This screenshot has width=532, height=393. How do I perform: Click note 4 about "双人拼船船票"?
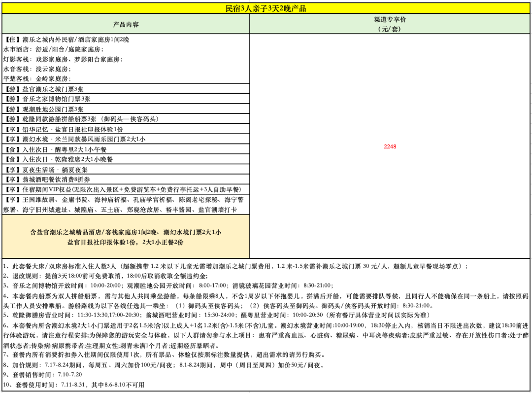pyautogui.click(x=266, y=301)
